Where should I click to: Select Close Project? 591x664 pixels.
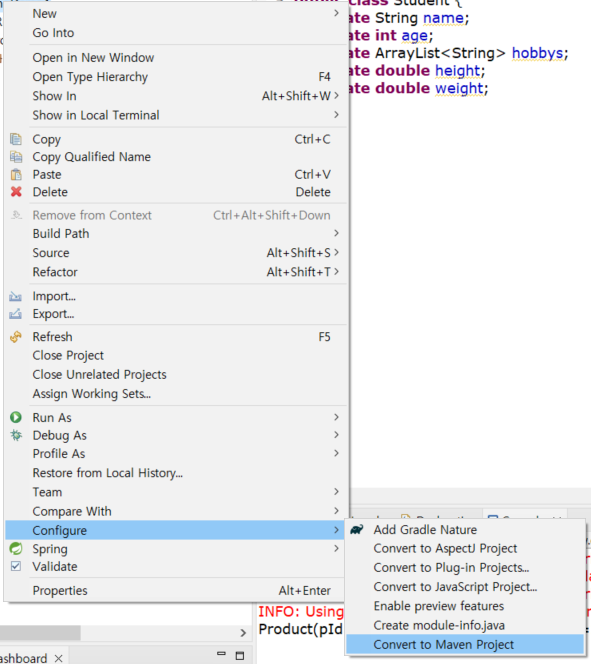click(175, 355)
